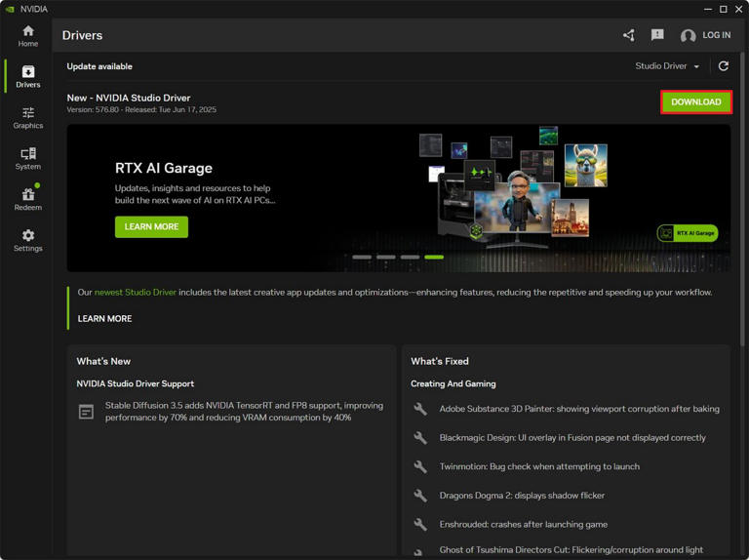Click LOG IN text

[x=716, y=35]
